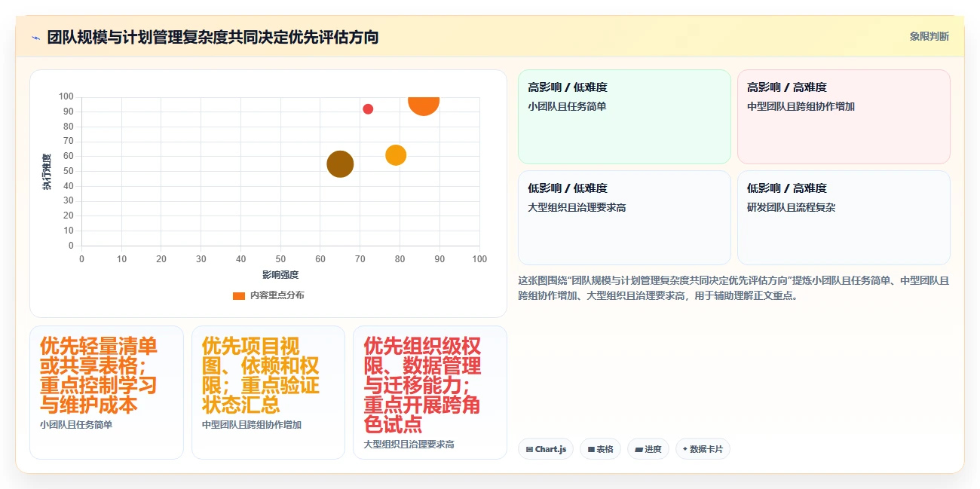Click the 象限判断 label in header
Image resolution: width=980 pixels, height=489 pixels.
[929, 36]
